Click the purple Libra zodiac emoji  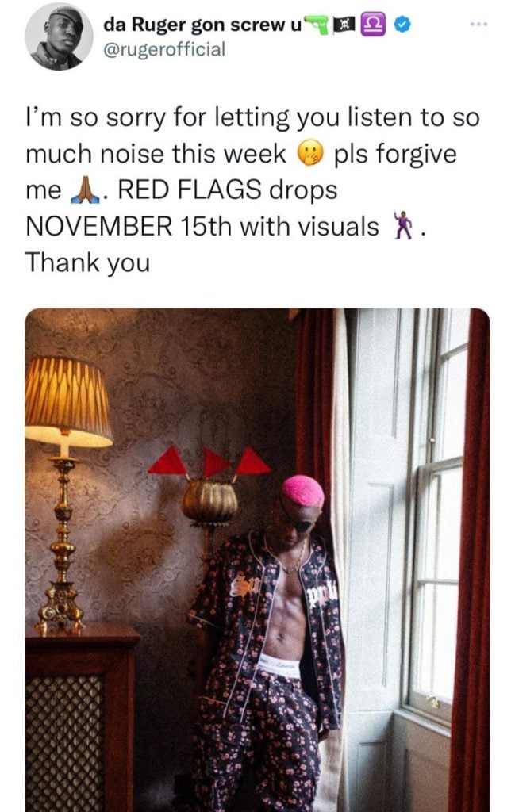[373, 25]
